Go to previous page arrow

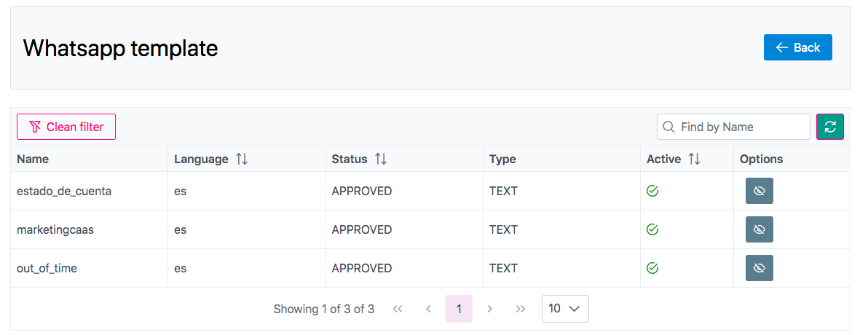coord(428,309)
